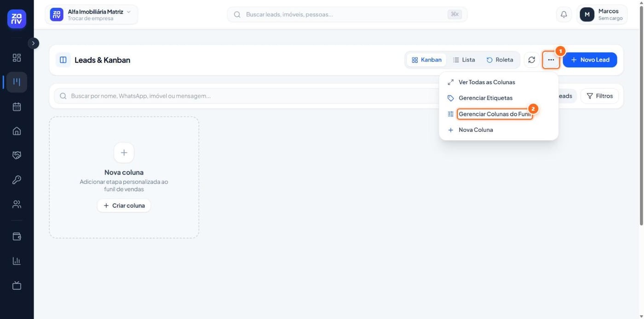The width and height of the screenshot is (644, 319).
Task: Open the key icon in sidebar
Action: [x=17, y=180]
